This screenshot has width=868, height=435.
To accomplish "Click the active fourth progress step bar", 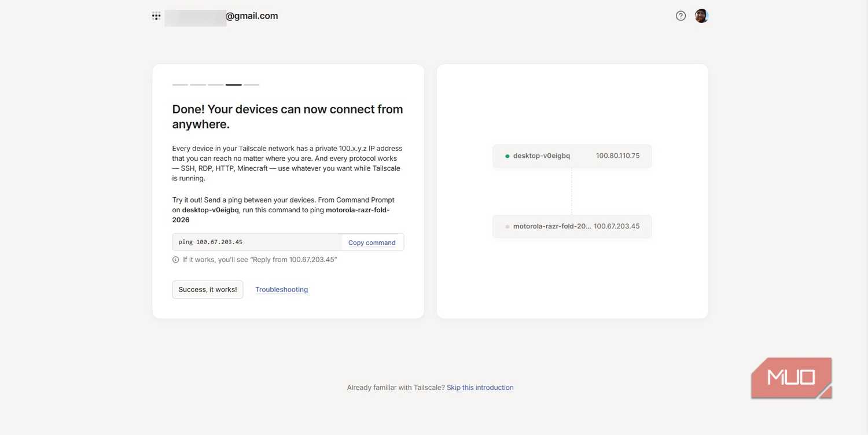I will (234, 84).
